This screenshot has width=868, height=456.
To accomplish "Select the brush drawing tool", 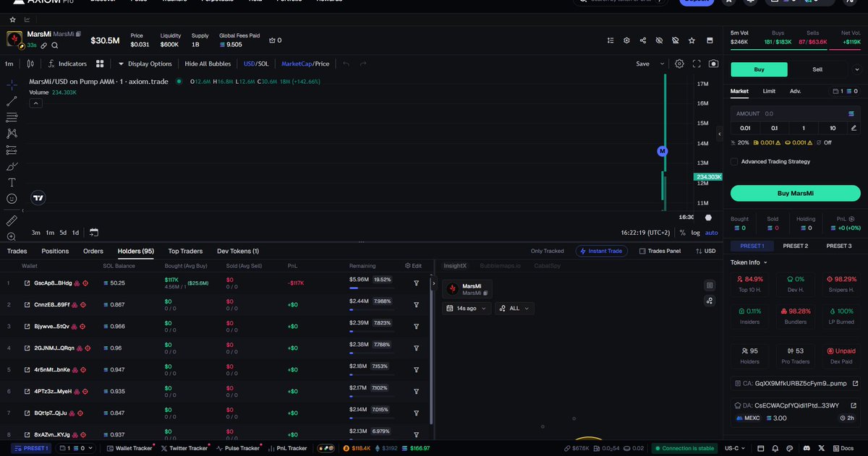I will pyautogui.click(x=12, y=166).
